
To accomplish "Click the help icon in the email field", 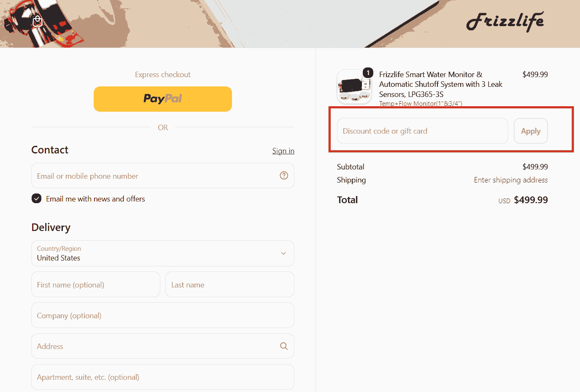I will [x=284, y=175].
